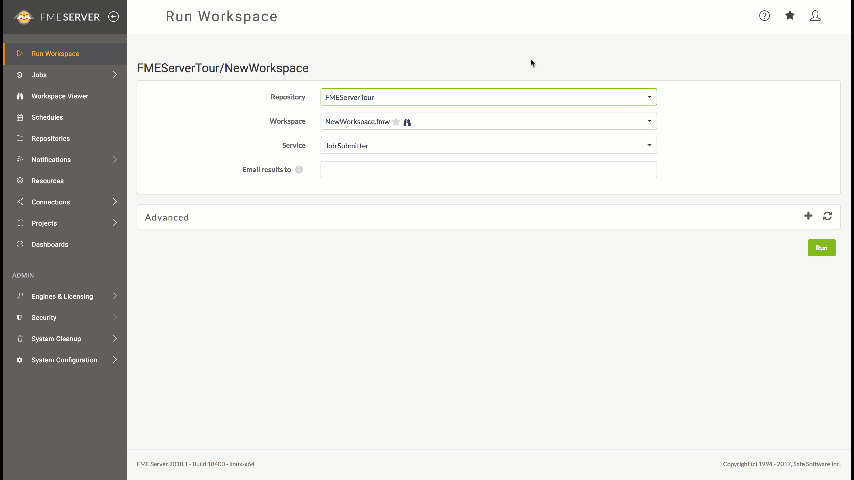This screenshot has width=854, height=480.
Task: Open the help question mark icon
Action: click(x=764, y=16)
